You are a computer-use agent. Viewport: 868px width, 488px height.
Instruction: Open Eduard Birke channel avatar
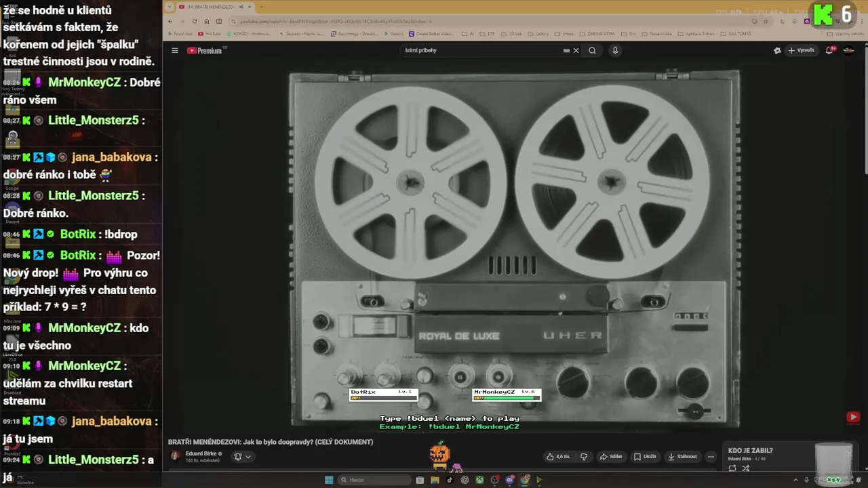pyautogui.click(x=176, y=456)
